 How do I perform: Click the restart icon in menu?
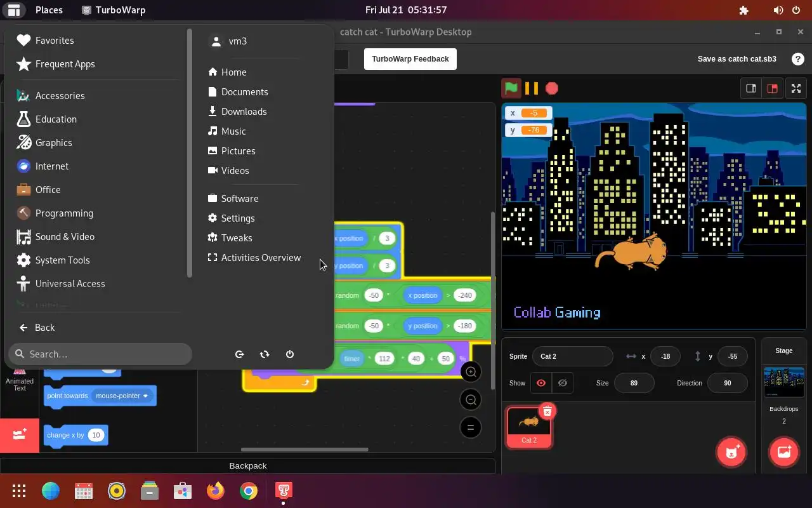(265, 354)
